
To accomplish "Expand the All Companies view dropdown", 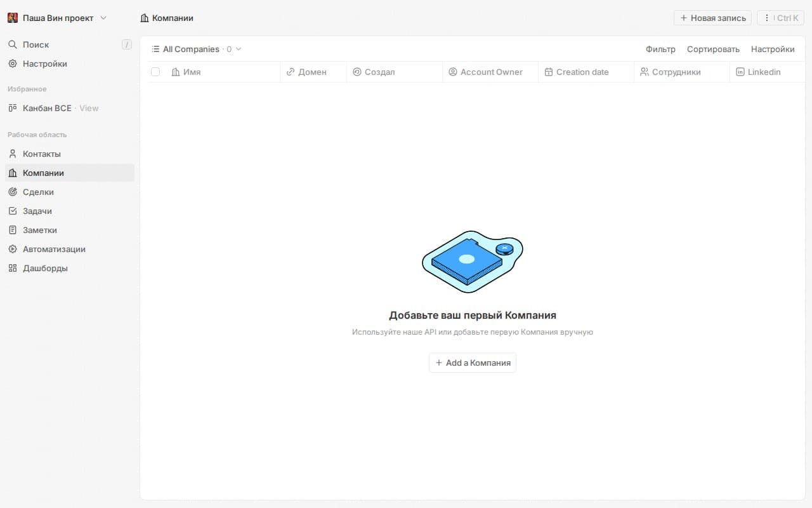I will click(x=238, y=49).
